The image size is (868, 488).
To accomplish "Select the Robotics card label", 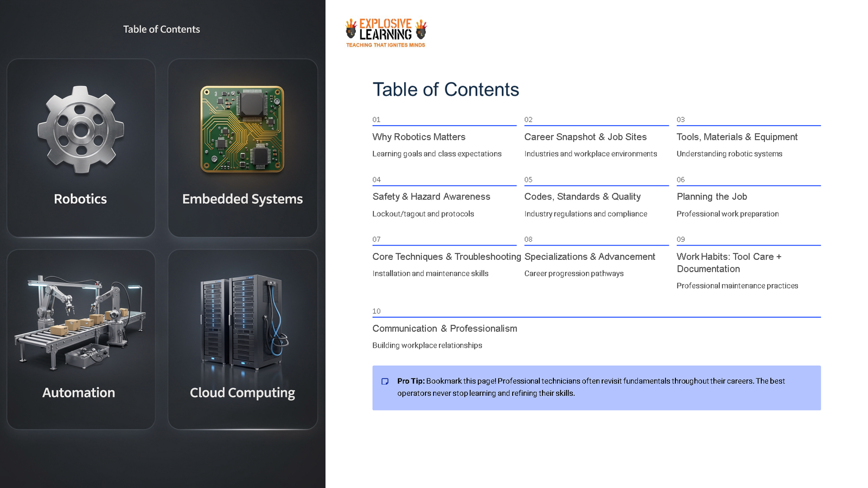I will point(80,199).
